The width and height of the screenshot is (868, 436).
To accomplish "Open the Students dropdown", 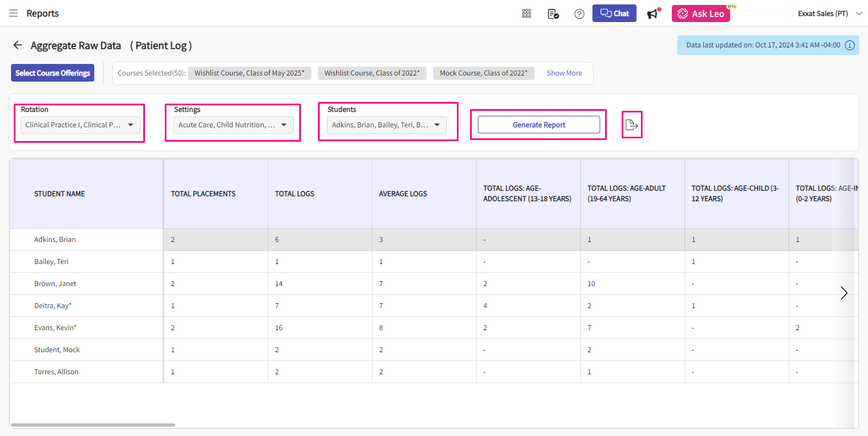I will click(x=386, y=125).
